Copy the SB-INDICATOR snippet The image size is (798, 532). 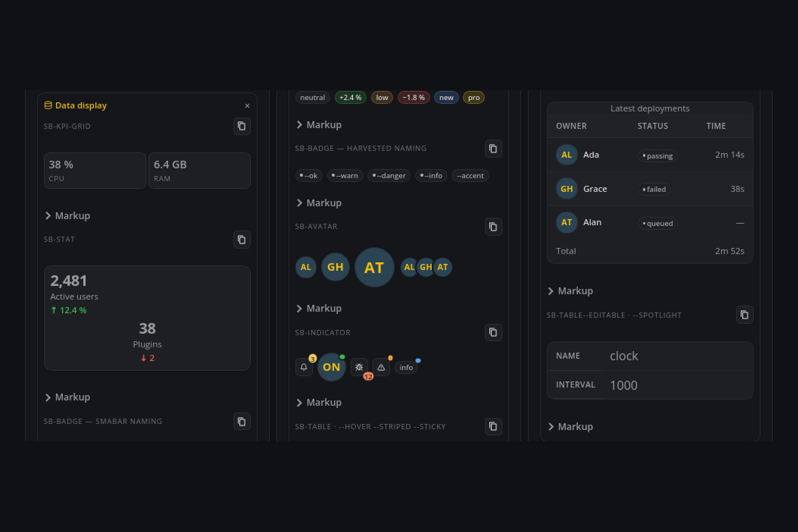pyautogui.click(x=493, y=332)
